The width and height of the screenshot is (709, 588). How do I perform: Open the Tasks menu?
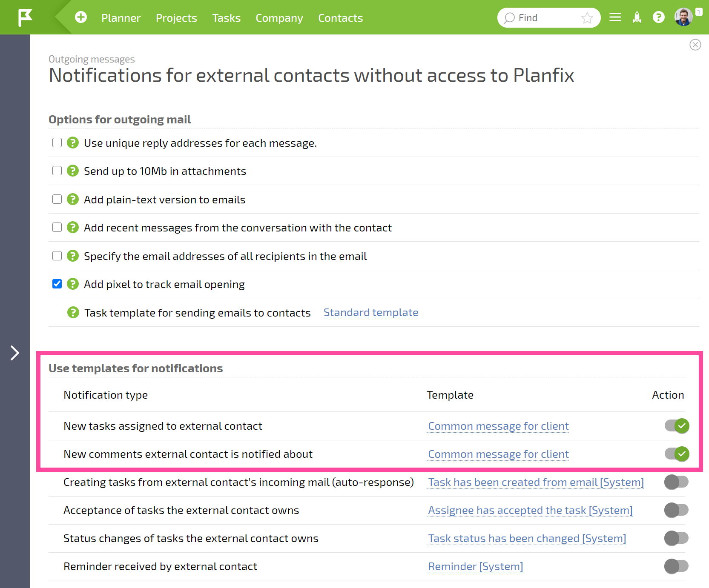click(x=227, y=18)
